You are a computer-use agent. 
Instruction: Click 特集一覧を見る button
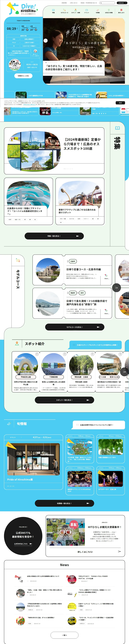(54, 236)
